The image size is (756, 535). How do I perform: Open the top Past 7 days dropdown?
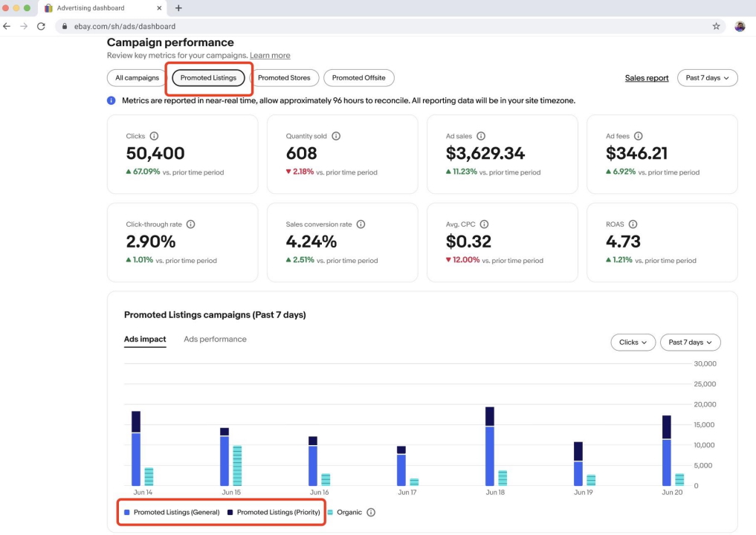pos(707,77)
